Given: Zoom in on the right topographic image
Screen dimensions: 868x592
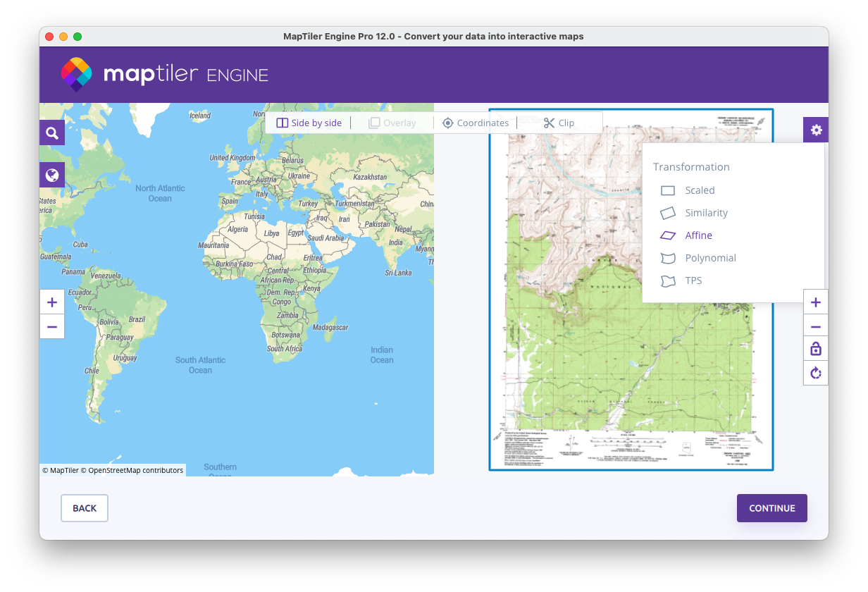Looking at the screenshot, I should pos(816,302).
